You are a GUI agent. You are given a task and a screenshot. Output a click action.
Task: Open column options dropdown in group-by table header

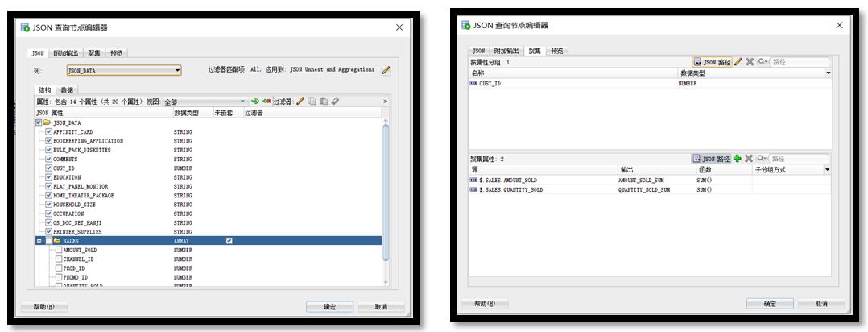point(828,73)
